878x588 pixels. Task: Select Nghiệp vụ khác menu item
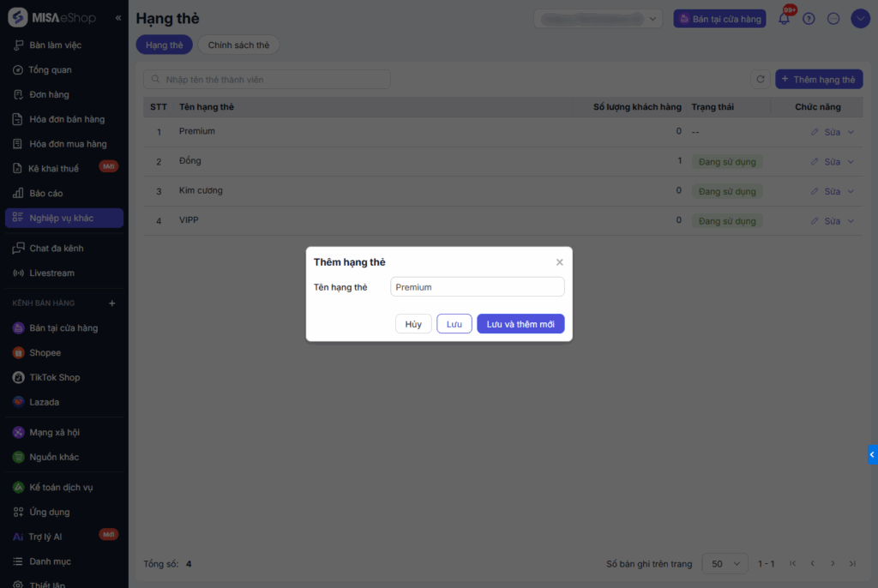pyautogui.click(x=63, y=218)
